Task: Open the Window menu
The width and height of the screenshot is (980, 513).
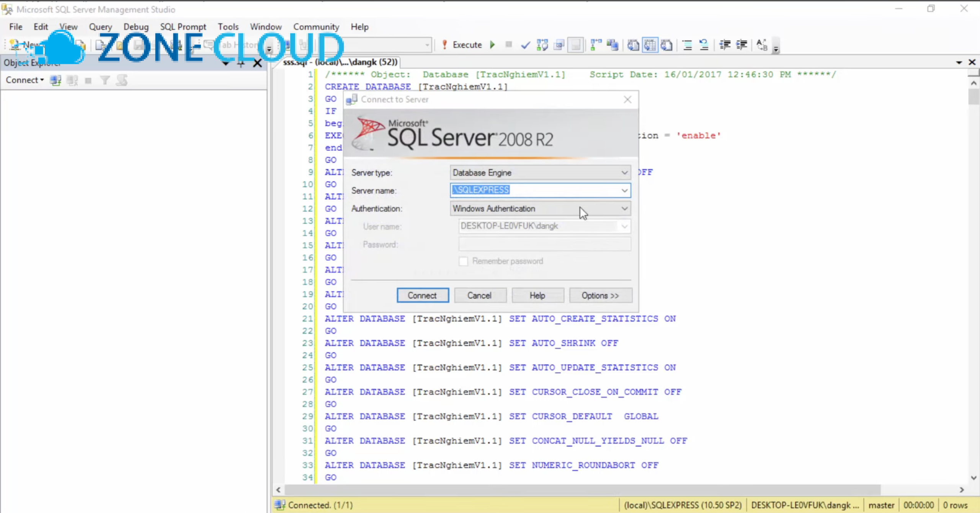Action: [x=266, y=27]
